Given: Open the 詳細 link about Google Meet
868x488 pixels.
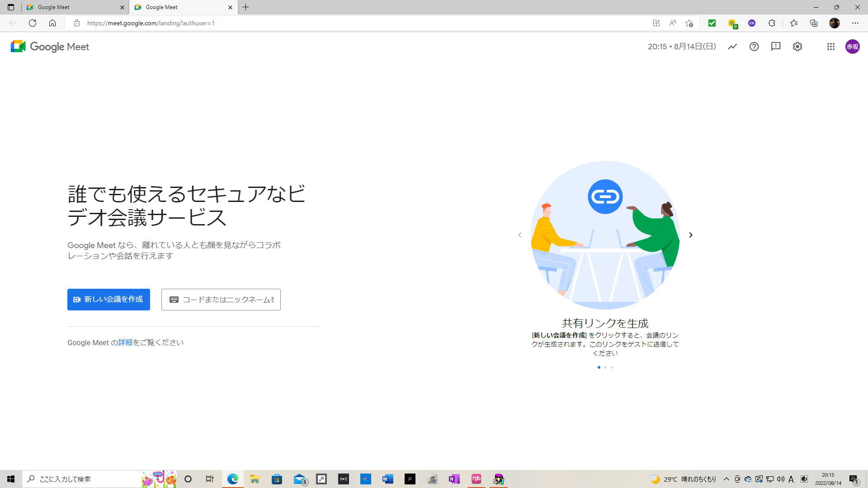Looking at the screenshot, I should pyautogui.click(x=125, y=343).
